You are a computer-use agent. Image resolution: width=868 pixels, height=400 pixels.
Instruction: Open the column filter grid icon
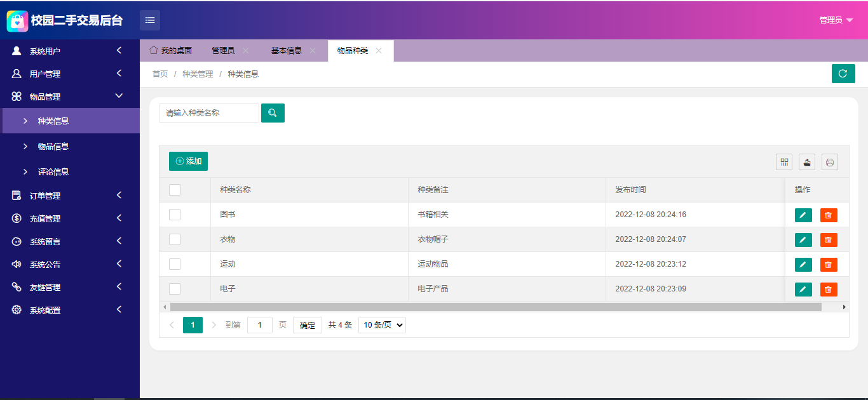[x=784, y=162]
